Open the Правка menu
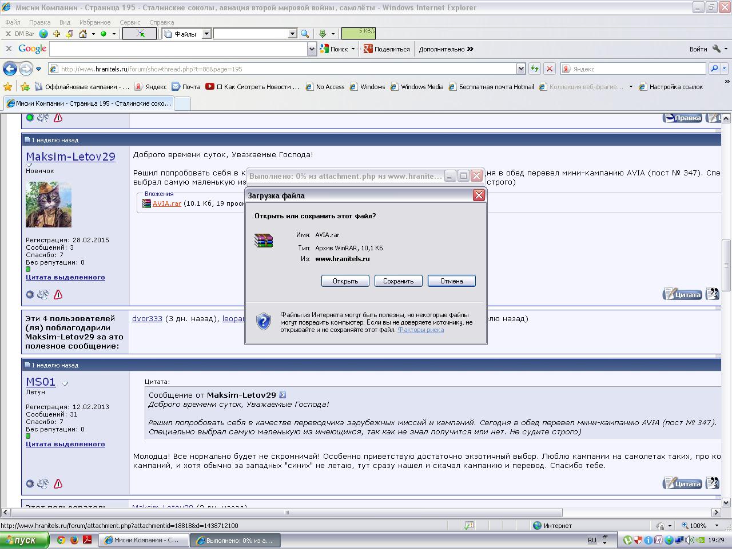732x560 pixels. [39, 22]
